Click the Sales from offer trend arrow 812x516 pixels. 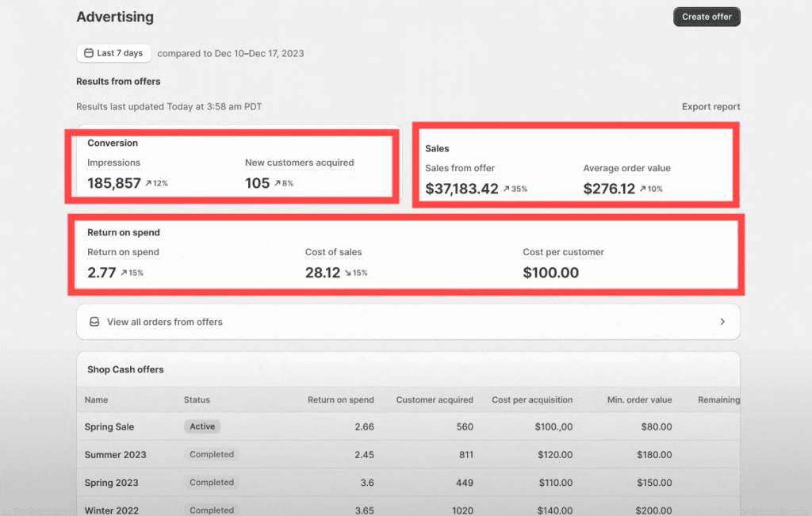(x=507, y=189)
